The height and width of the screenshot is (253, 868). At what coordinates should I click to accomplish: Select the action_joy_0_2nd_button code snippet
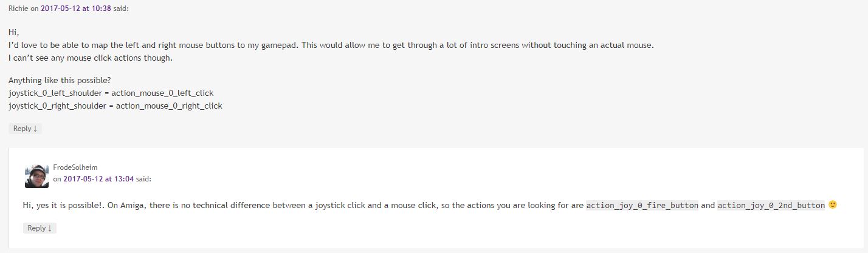pos(771,206)
